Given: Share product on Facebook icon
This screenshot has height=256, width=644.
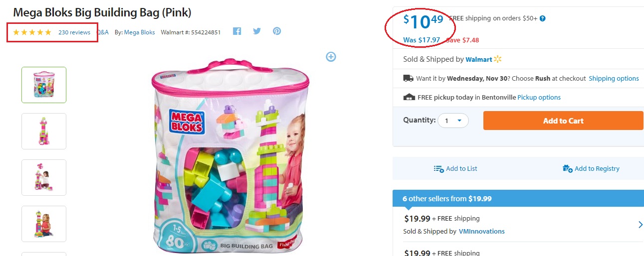Looking at the screenshot, I should pyautogui.click(x=237, y=31).
